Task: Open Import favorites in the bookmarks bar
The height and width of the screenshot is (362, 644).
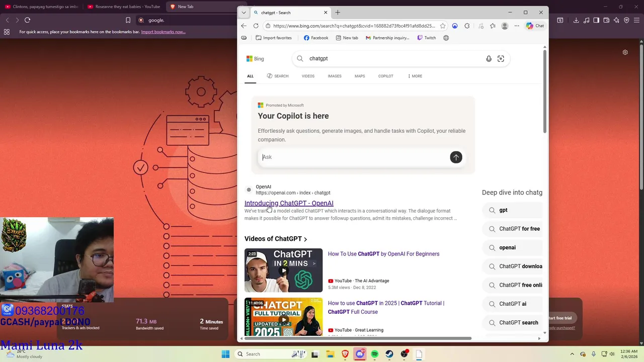Action: (x=274, y=38)
